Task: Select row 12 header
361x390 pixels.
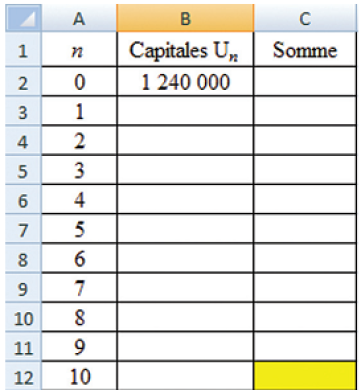Action: click(23, 376)
